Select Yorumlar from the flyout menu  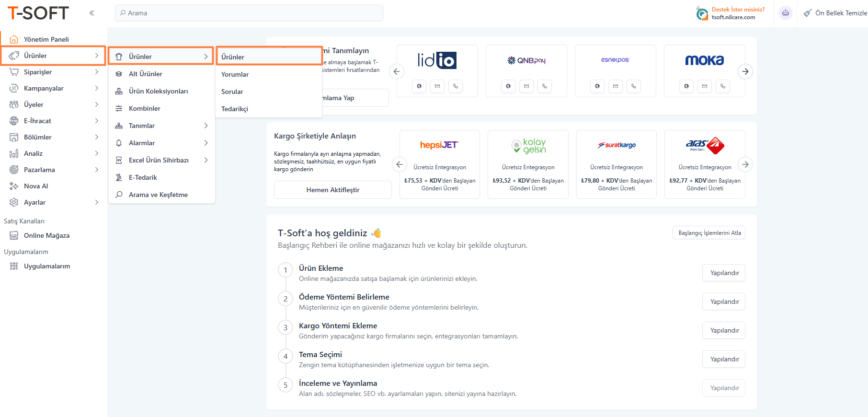235,74
